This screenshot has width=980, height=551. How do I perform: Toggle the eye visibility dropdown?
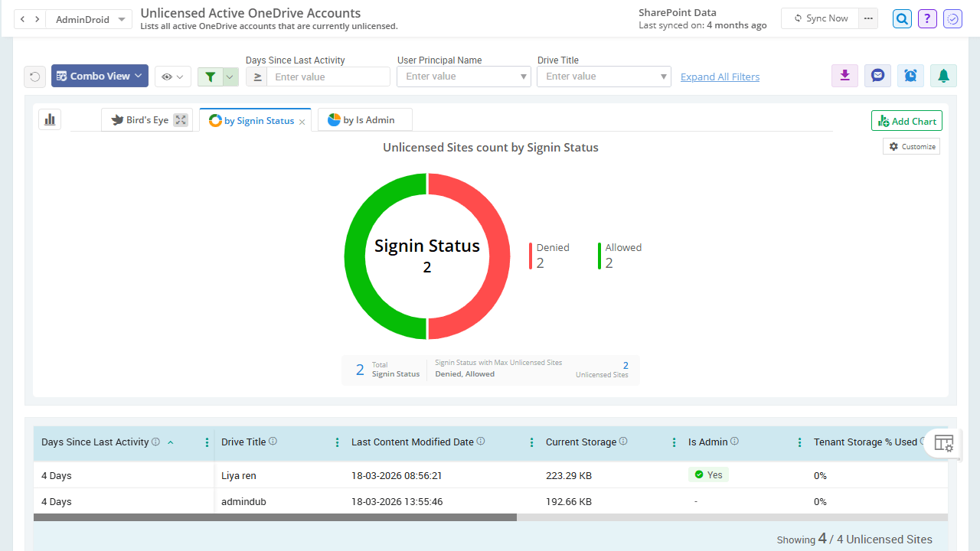tap(173, 77)
